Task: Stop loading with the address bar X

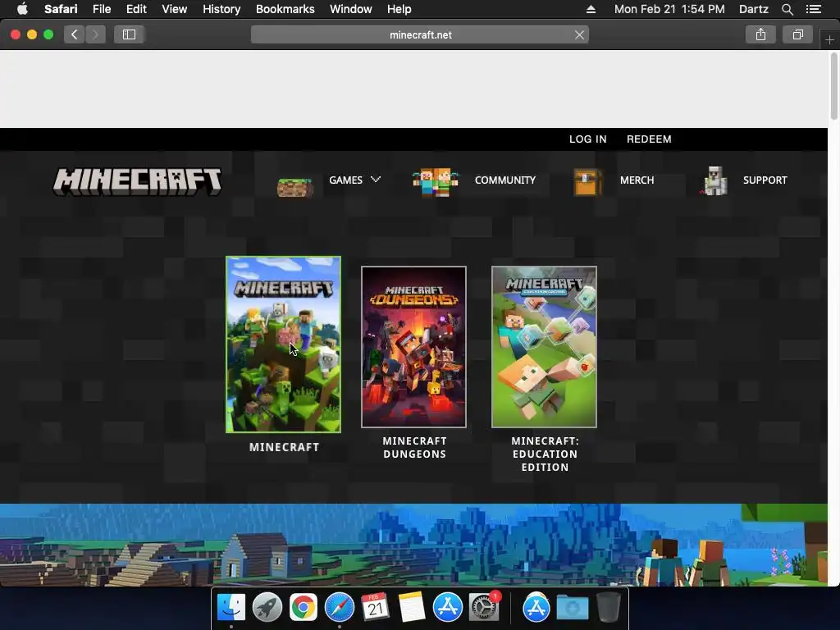Action: point(579,34)
